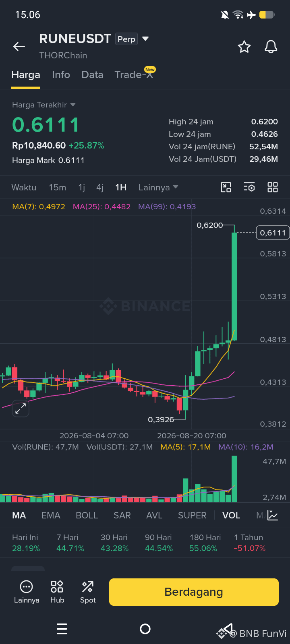
Task: Select the MA indicator
Action: coord(19,516)
